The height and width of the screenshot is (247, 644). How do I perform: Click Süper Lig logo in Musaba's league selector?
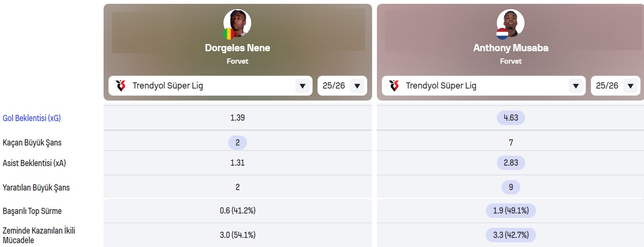point(394,86)
